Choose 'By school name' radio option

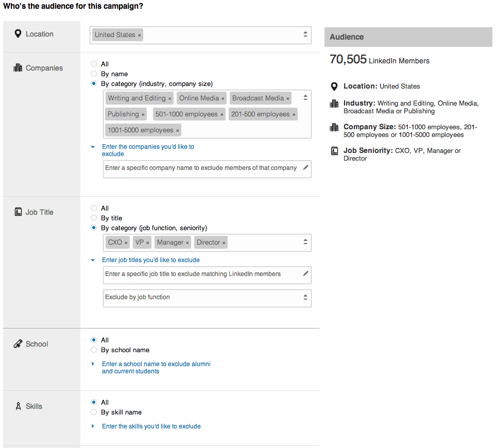(x=94, y=350)
